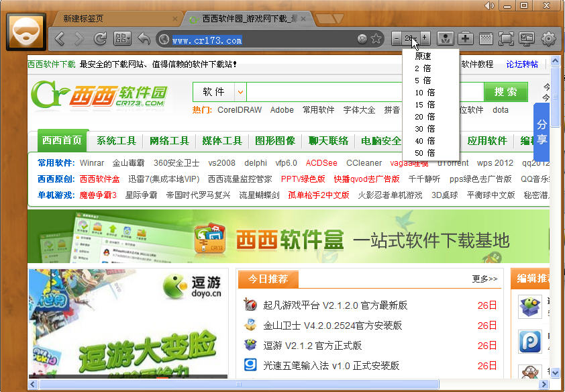The width and height of the screenshot is (565, 392).
Task: Click the monitor screen capture icon
Action: (x=527, y=38)
